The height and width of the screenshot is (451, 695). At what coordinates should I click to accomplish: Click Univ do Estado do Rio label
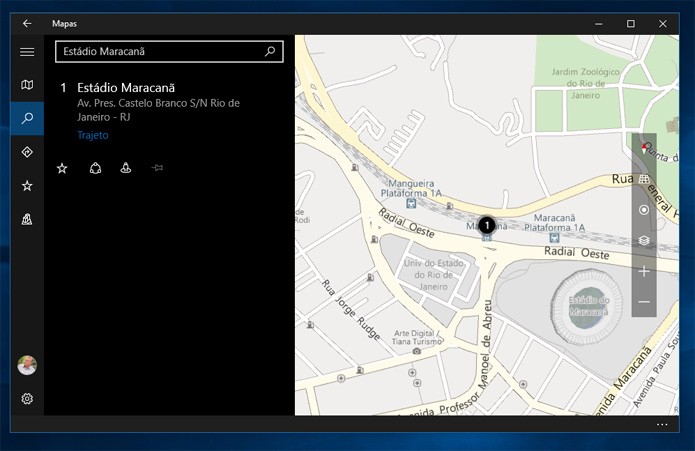(x=433, y=275)
